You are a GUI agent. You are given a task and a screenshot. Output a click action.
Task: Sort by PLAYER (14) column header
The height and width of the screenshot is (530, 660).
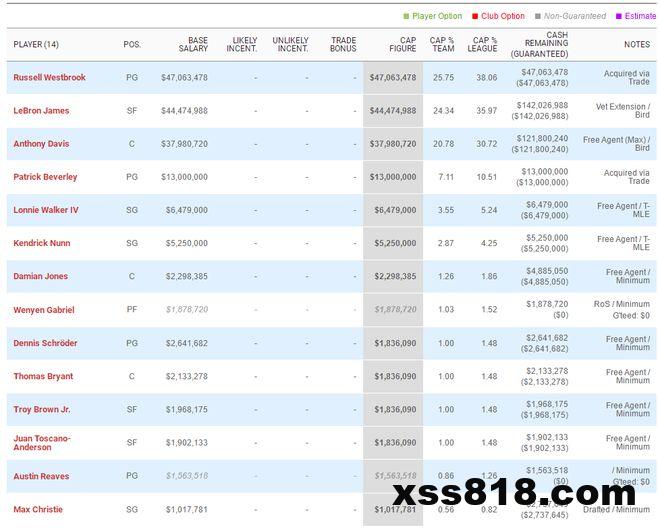[x=36, y=45]
